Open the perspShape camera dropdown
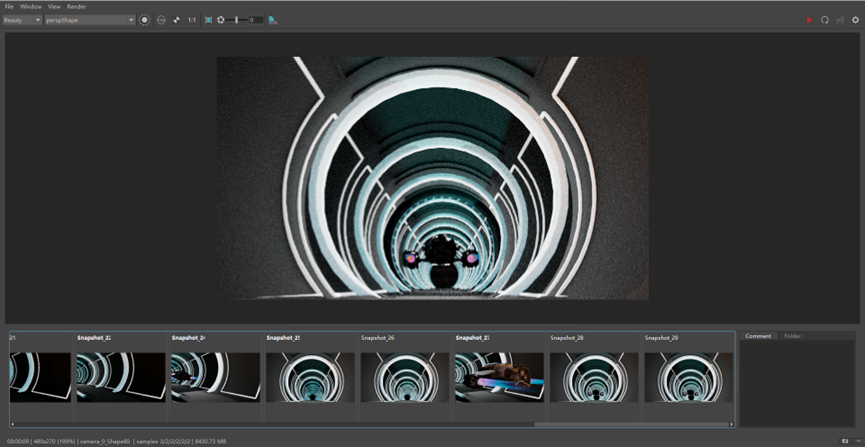This screenshot has height=447, width=865. tap(90, 20)
